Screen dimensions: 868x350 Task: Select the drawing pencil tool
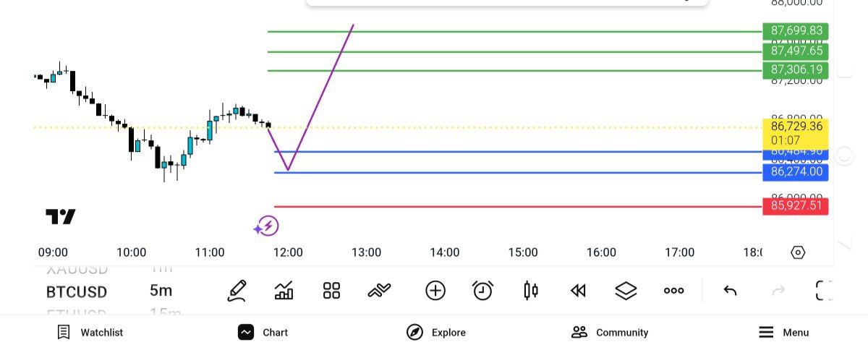click(237, 291)
